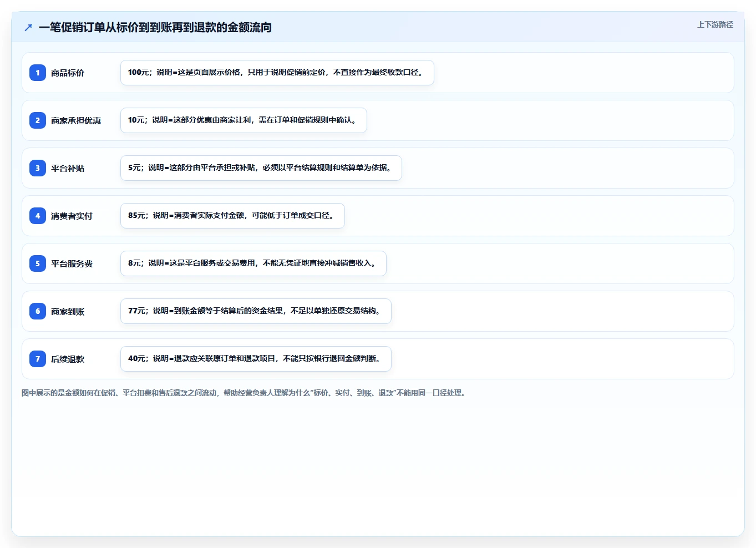The height and width of the screenshot is (548, 756).
Task: Click the 77元 merchant settlement description box
Action: [x=256, y=311]
